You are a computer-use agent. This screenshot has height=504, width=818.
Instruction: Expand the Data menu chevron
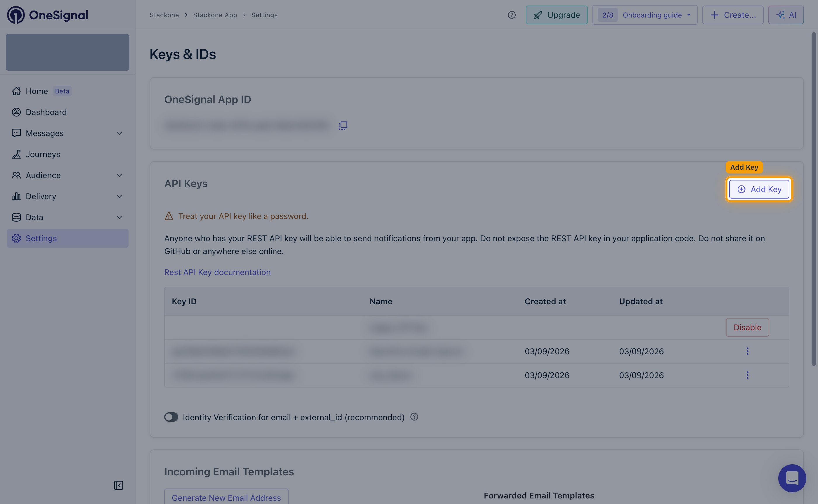point(120,217)
